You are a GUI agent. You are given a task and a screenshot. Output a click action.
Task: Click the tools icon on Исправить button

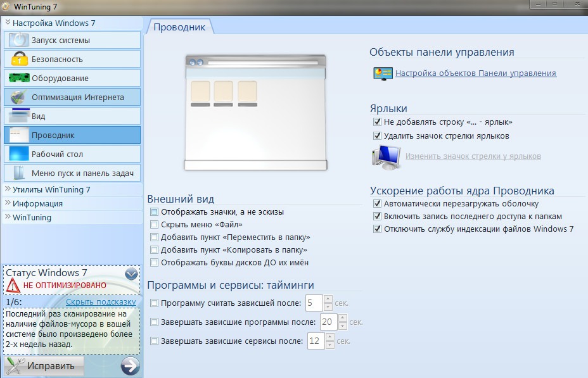pos(15,366)
